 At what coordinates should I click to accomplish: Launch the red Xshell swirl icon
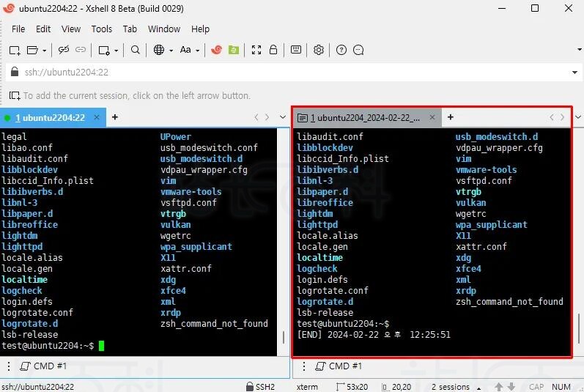[x=216, y=50]
